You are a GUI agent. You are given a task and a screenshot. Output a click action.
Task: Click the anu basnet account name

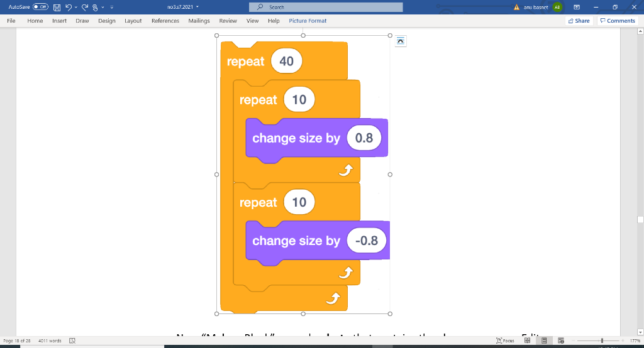pyautogui.click(x=536, y=7)
